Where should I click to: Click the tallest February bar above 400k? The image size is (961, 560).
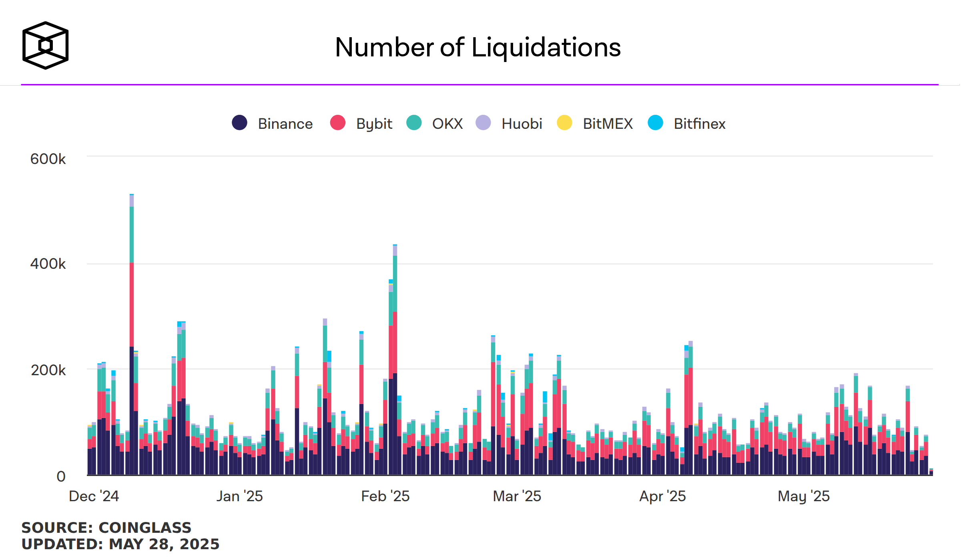395,360
